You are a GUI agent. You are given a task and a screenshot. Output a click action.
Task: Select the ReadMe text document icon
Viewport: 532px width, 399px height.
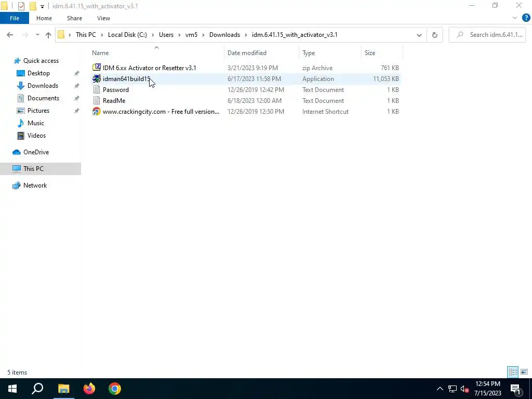click(x=96, y=100)
